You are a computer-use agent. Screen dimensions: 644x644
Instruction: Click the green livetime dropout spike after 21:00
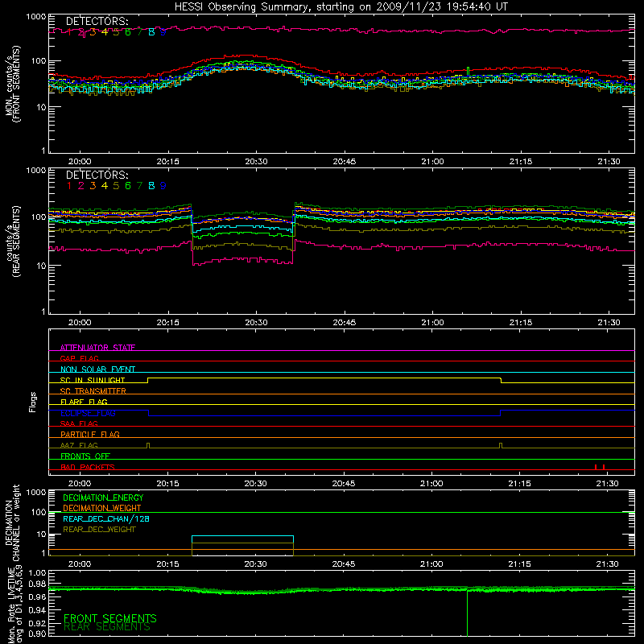pos(467,612)
